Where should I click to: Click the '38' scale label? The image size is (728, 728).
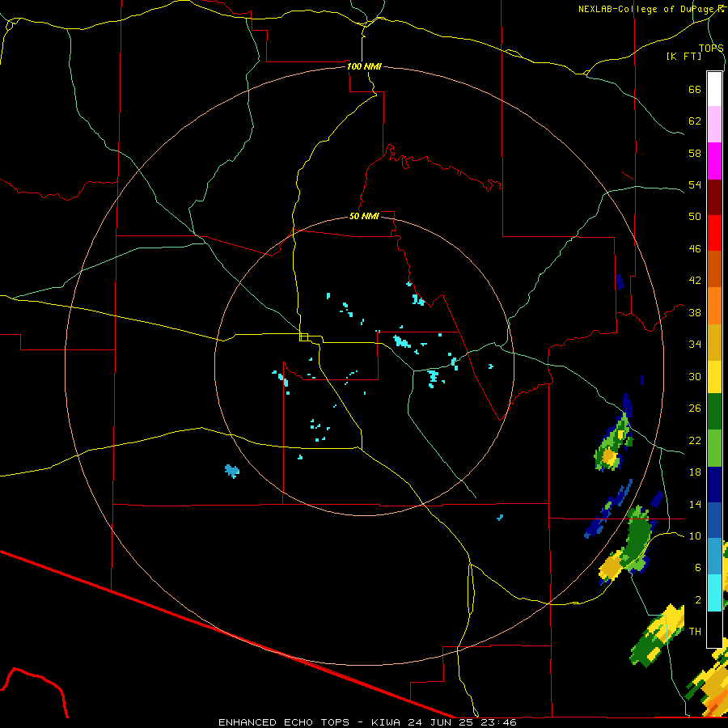pos(695,312)
